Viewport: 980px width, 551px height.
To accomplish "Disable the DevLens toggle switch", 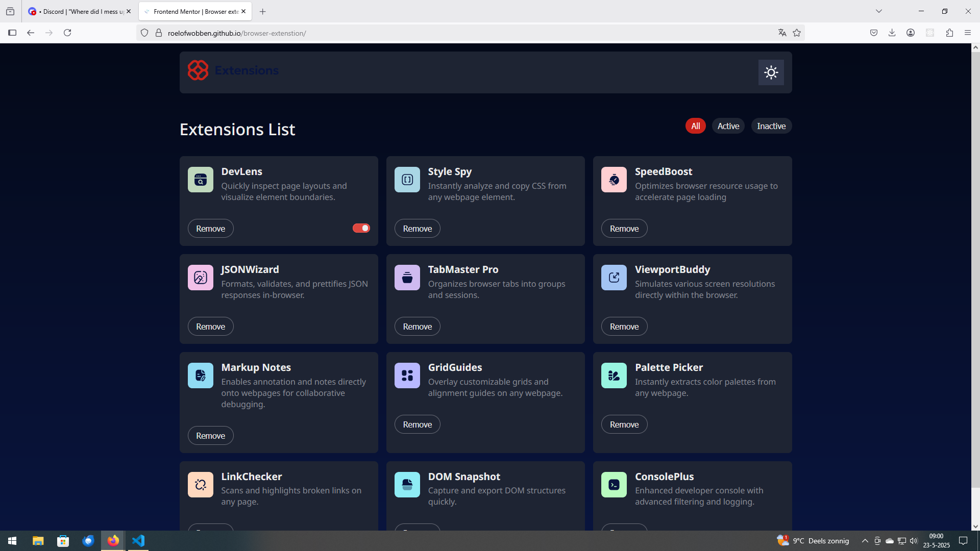I will tap(361, 228).
